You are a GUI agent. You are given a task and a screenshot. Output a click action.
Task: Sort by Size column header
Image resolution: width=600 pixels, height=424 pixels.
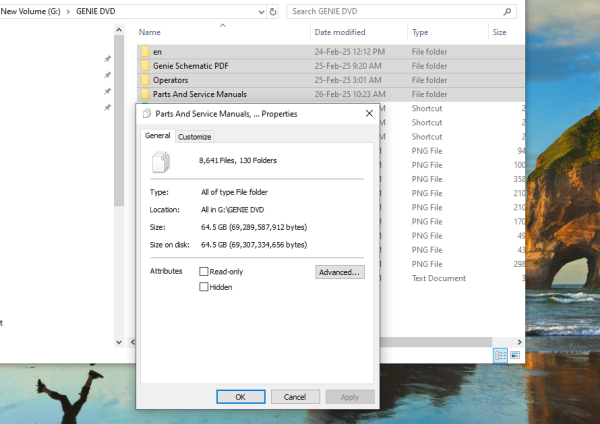coord(499,32)
